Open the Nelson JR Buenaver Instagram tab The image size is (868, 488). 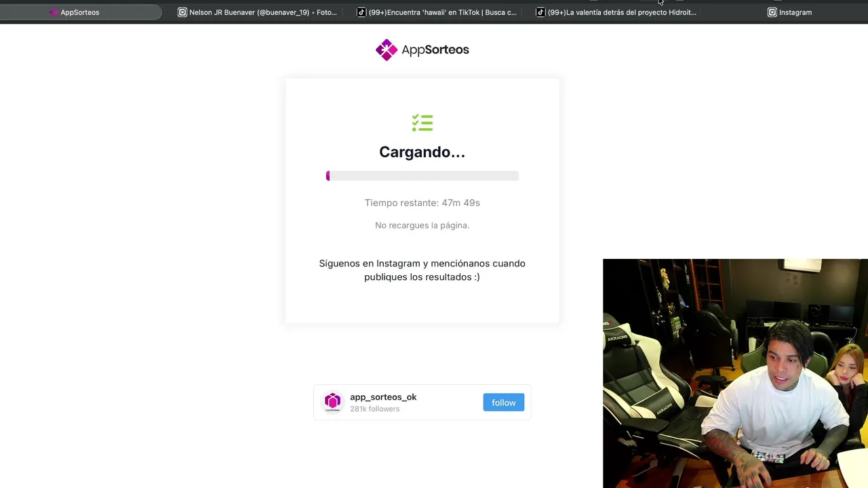click(258, 12)
